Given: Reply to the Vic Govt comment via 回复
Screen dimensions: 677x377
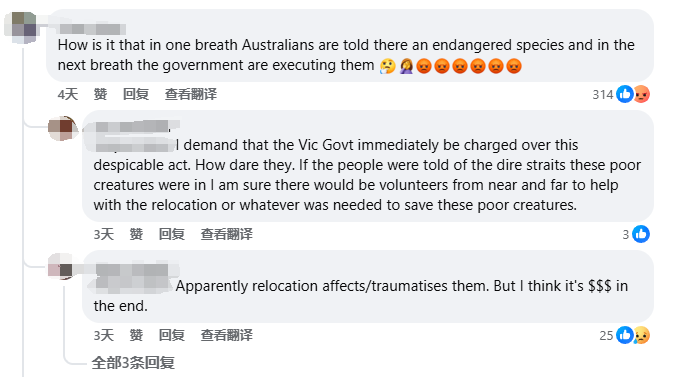Looking at the screenshot, I should click(171, 234).
